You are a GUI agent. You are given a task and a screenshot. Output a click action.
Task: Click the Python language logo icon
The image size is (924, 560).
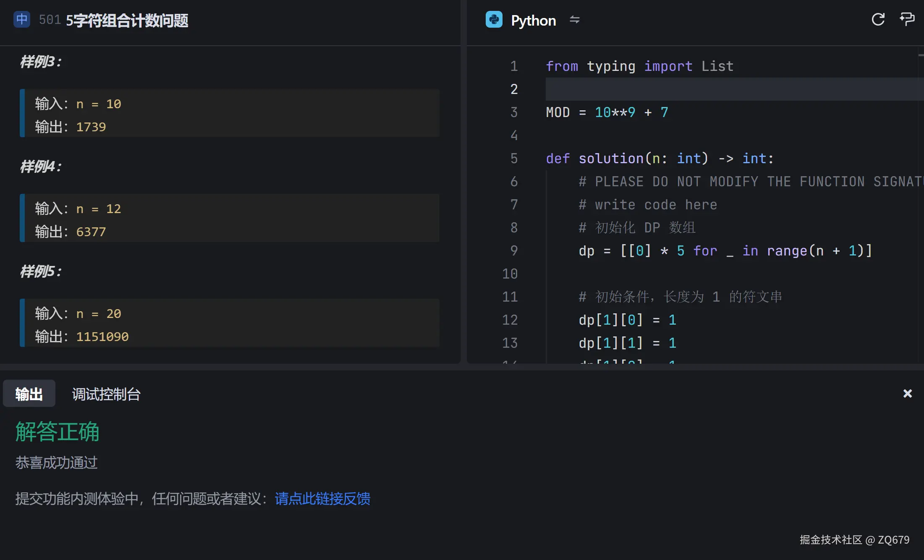tap(495, 20)
